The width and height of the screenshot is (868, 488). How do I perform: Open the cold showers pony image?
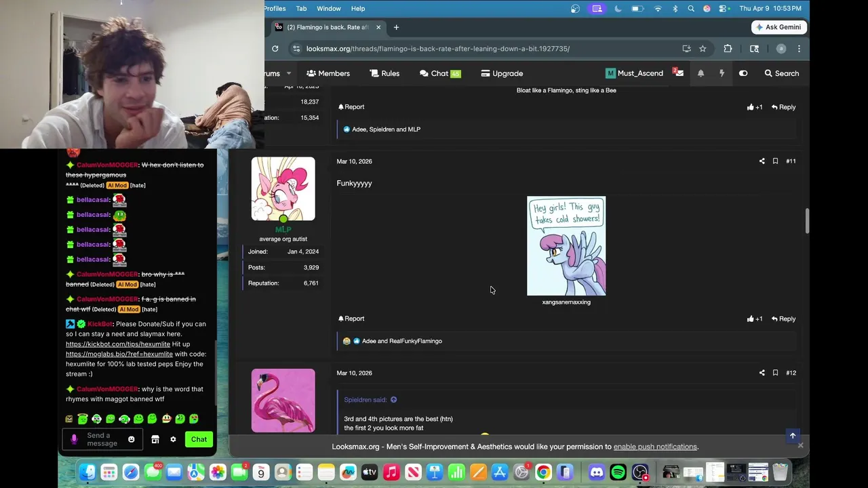click(566, 246)
